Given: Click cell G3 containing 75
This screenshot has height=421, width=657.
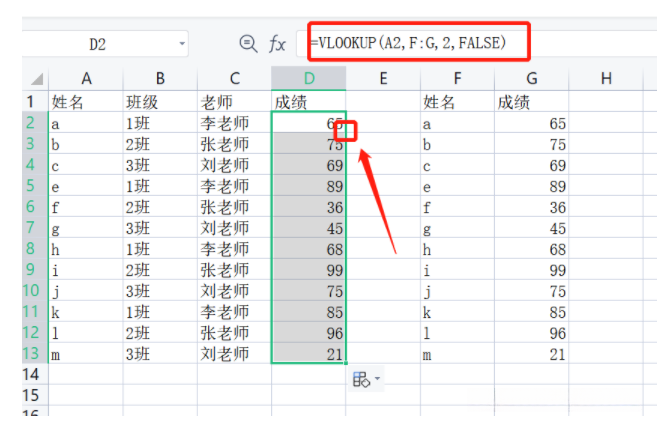Looking at the screenshot, I should (531, 143).
